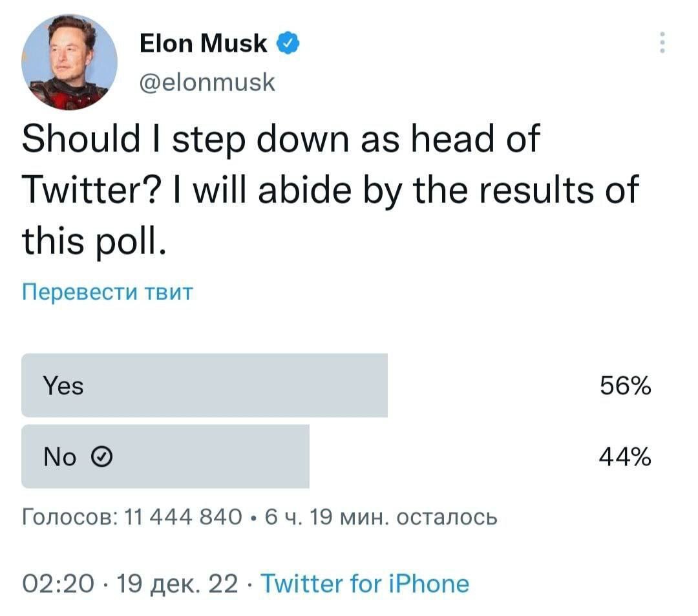This screenshot has width=698, height=616.
Task: Select the No poll option bar
Action: [x=165, y=456]
